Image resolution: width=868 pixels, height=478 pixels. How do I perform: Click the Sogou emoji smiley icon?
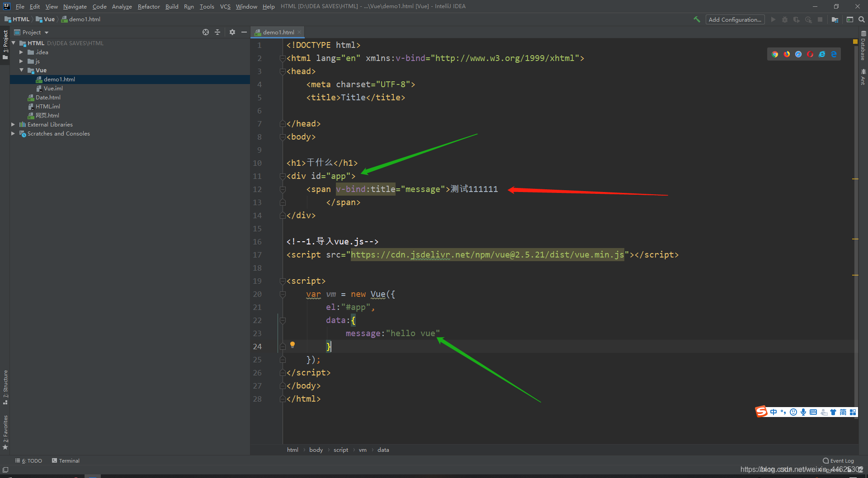tap(793, 412)
